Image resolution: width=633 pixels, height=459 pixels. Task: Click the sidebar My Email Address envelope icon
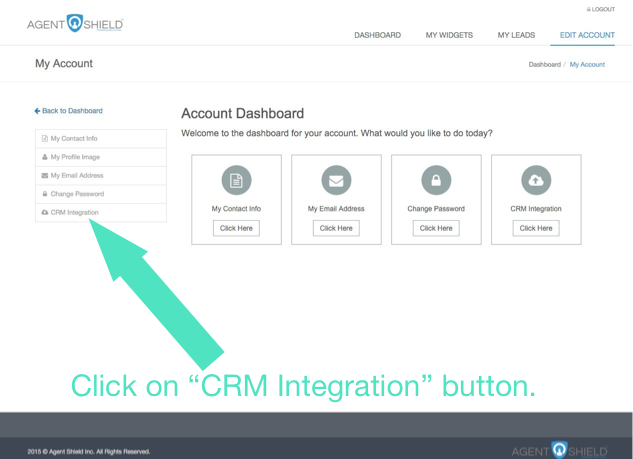[x=45, y=176]
